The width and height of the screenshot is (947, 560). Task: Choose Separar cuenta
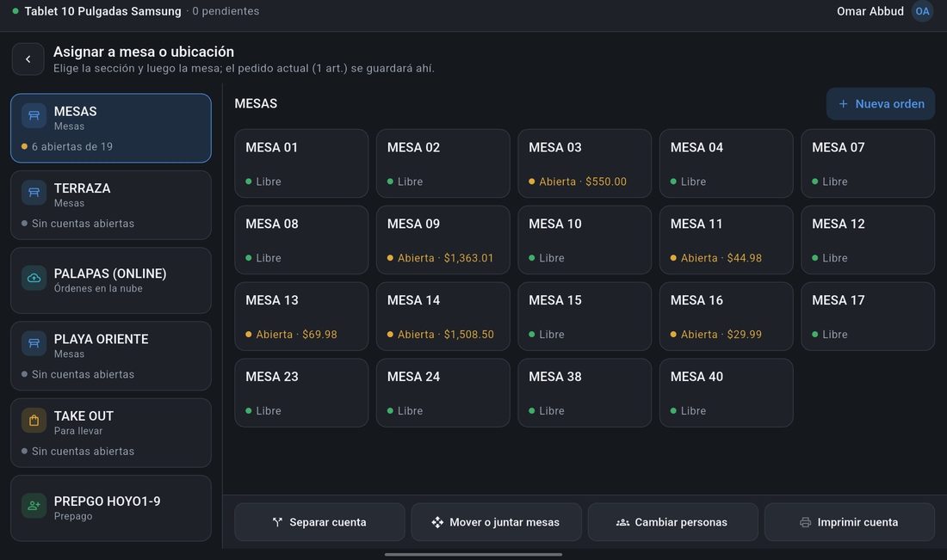(319, 522)
